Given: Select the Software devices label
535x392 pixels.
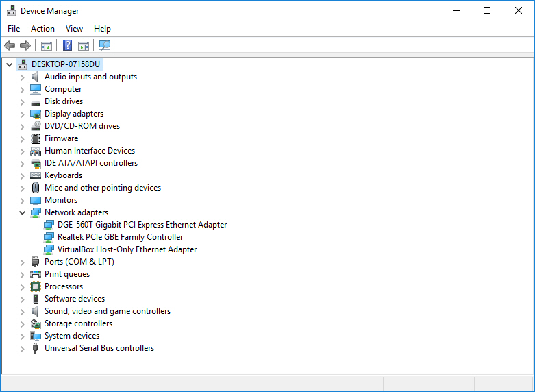Looking at the screenshot, I should tap(75, 299).
